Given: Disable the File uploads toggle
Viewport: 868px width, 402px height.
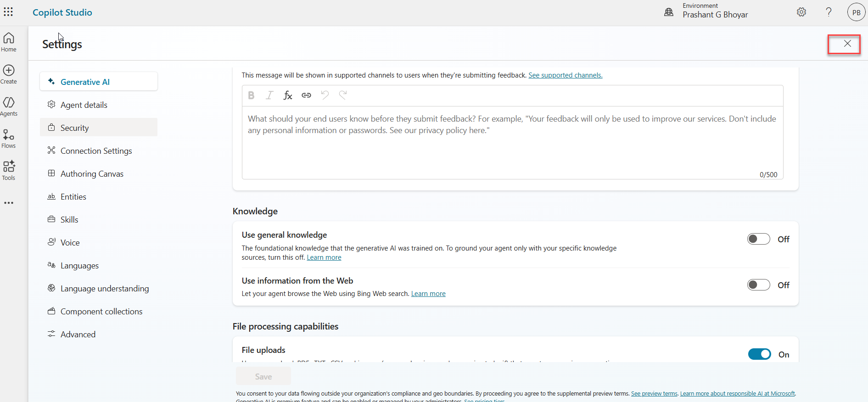Looking at the screenshot, I should pyautogui.click(x=759, y=354).
